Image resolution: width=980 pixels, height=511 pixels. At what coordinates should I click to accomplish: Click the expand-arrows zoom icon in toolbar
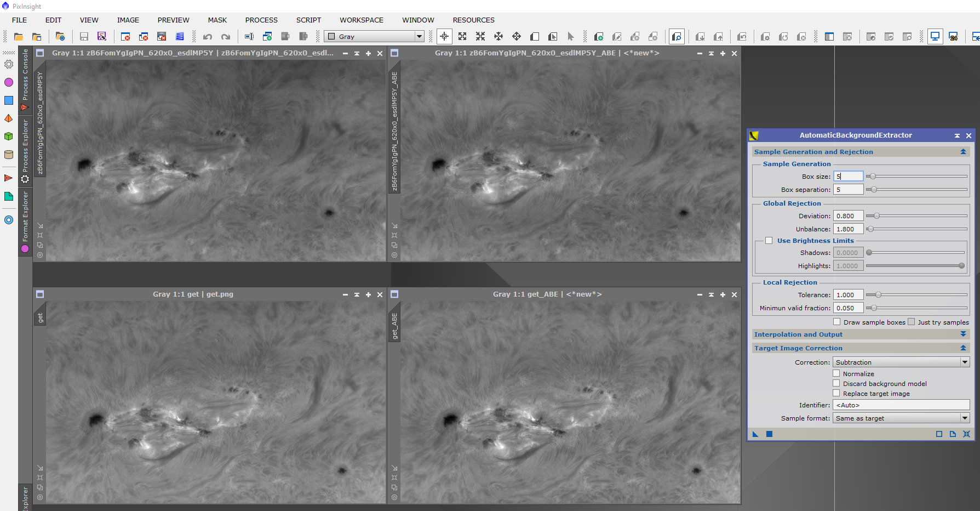click(462, 37)
